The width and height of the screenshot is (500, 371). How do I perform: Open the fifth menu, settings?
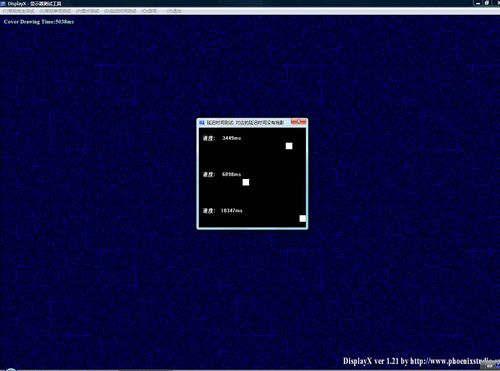(149, 11)
